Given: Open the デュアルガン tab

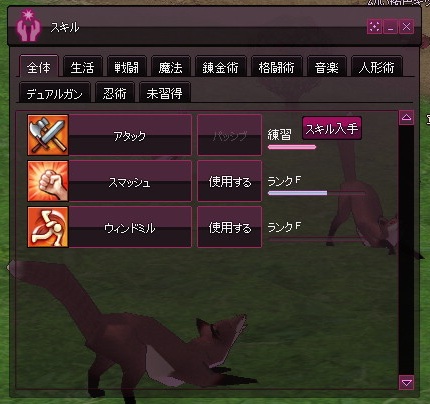Looking at the screenshot, I should (55, 93).
